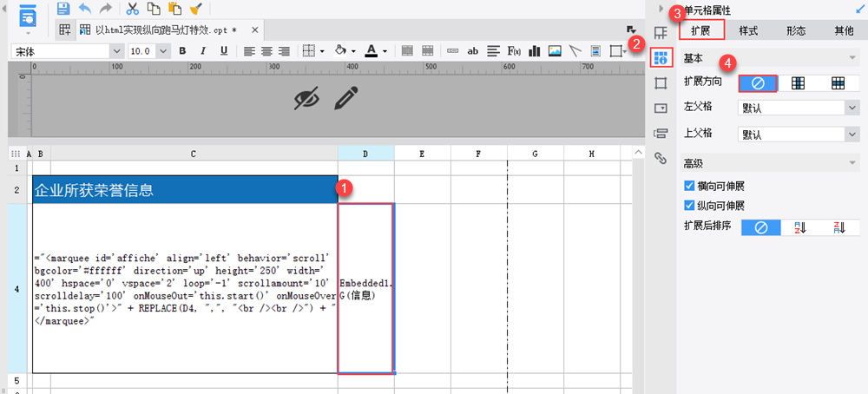Select no sorting after expansion
868x394 pixels.
(x=761, y=227)
